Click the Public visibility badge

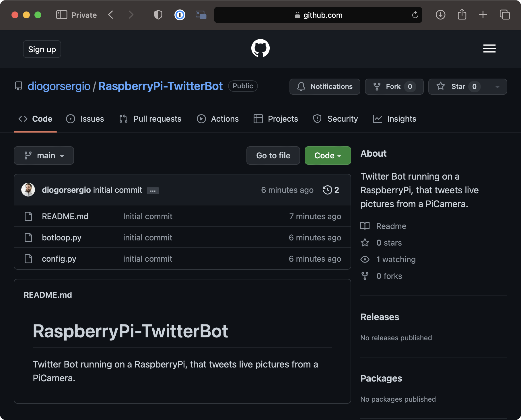pyautogui.click(x=243, y=86)
